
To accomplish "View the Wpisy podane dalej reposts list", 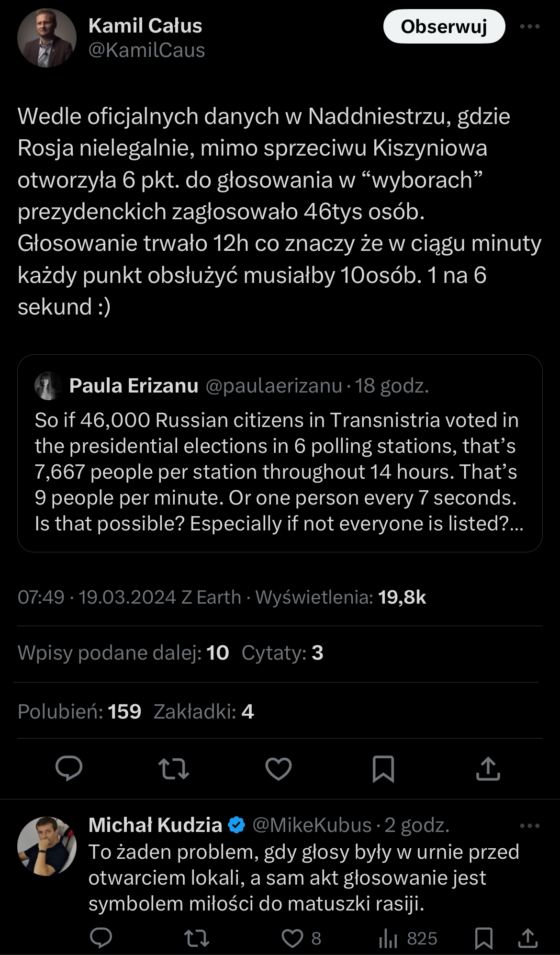I will point(123,653).
